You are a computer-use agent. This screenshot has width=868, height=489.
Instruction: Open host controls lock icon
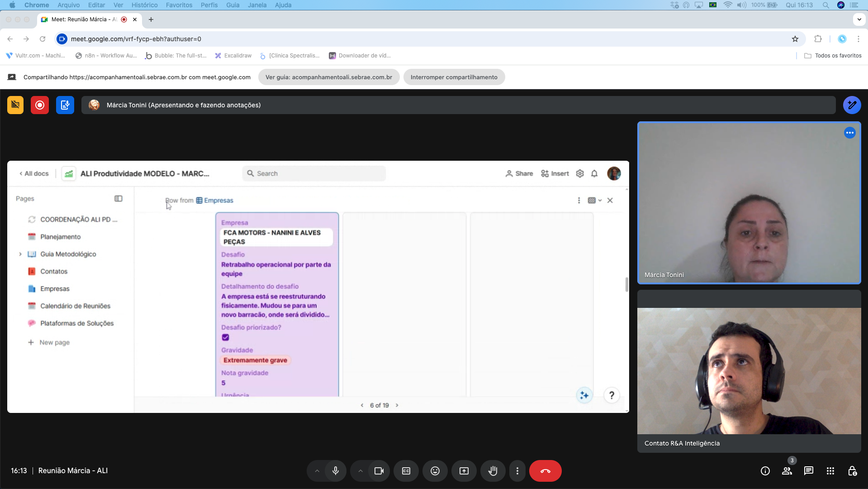pyautogui.click(x=852, y=471)
